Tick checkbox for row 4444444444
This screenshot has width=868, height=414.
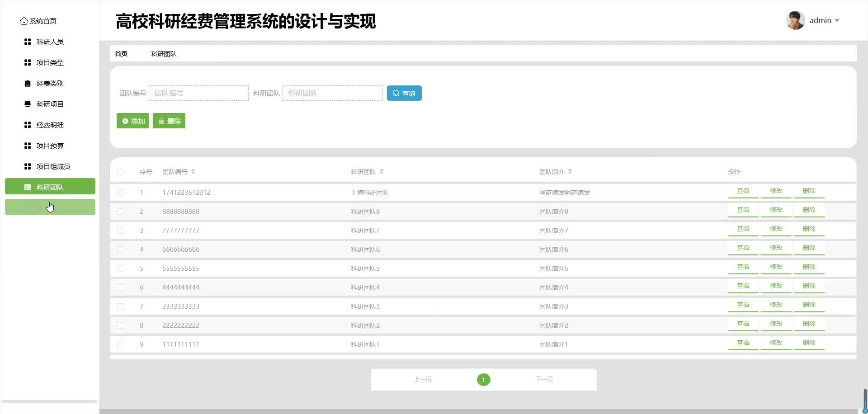click(120, 287)
